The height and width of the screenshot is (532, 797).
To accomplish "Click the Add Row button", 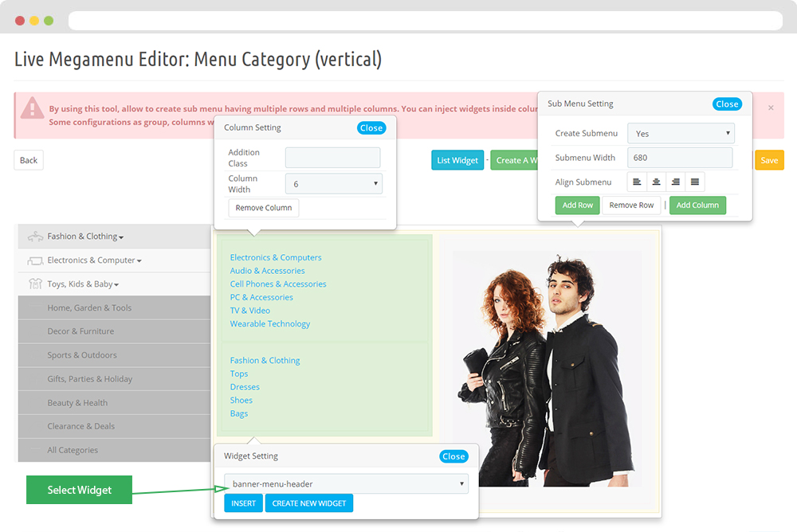I will [x=577, y=205].
